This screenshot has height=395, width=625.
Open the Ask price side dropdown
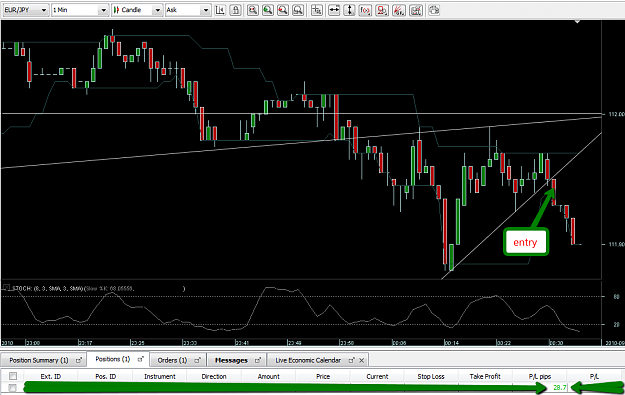188,10
